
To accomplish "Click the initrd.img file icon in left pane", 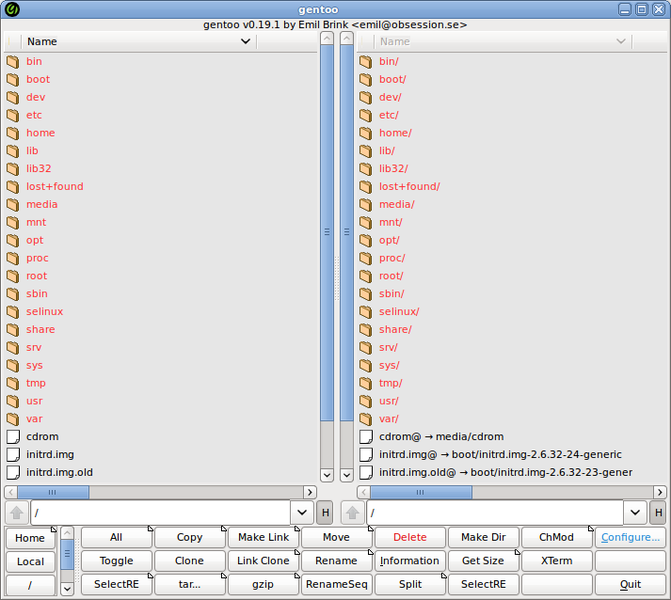I will [x=13, y=454].
